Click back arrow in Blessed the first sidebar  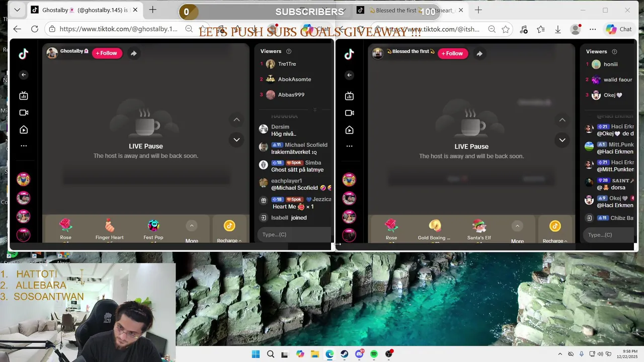tap(349, 75)
